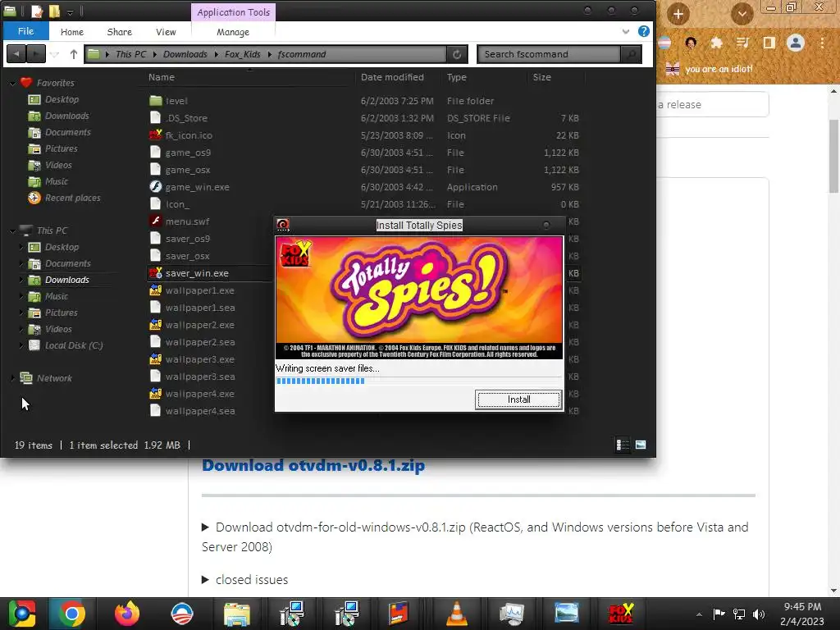The width and height of the screenshot is (840, 630).
Task: Open the browser extensions puzzle icon
Action: coord(716,43)
